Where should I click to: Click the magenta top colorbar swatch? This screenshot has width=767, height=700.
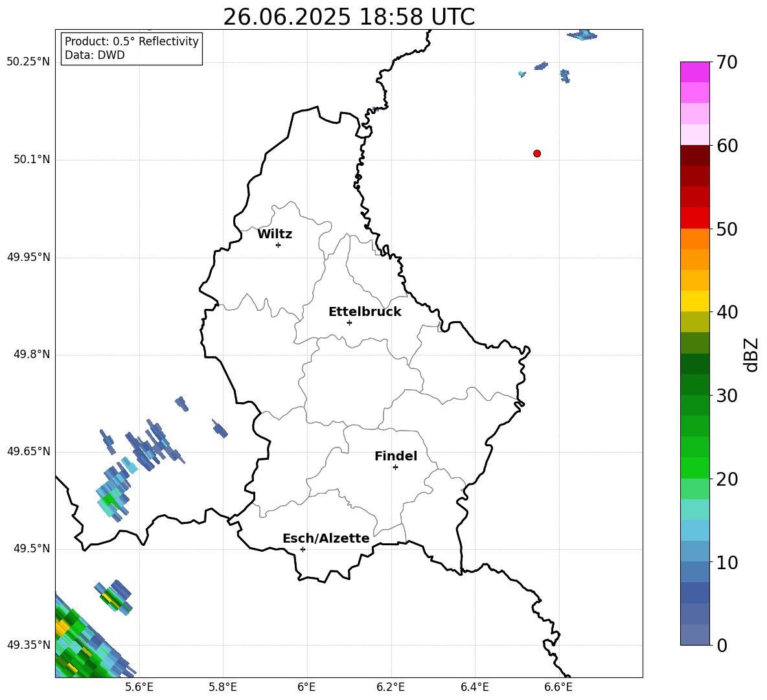coord(695,73)
